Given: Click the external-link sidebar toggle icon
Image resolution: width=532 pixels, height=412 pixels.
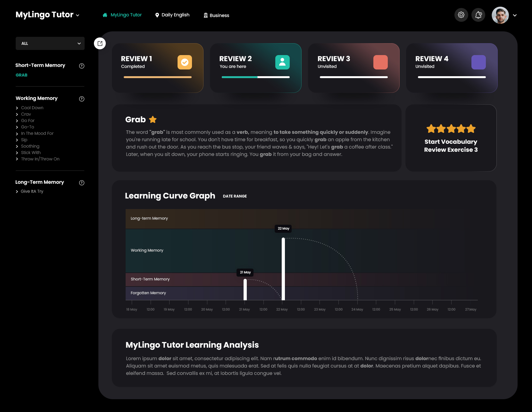Looking at the screenshot, I should click(100, 44).
